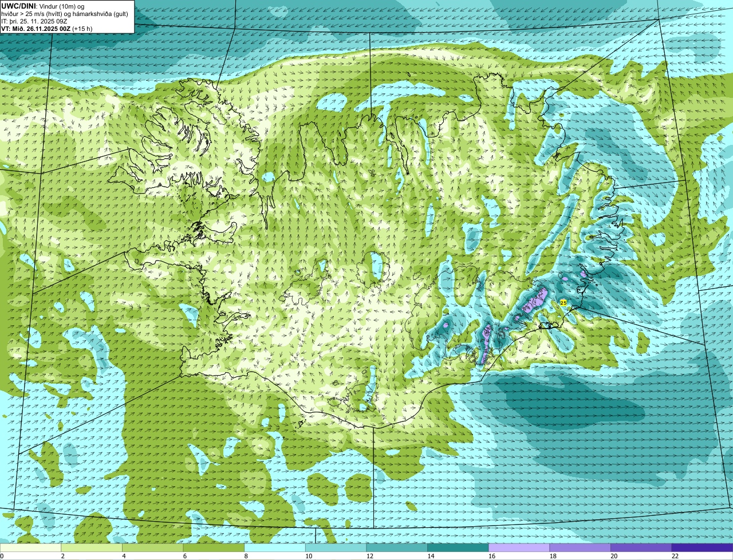
Task: Click the "14" scale label
Action: [x=431, y=556]
